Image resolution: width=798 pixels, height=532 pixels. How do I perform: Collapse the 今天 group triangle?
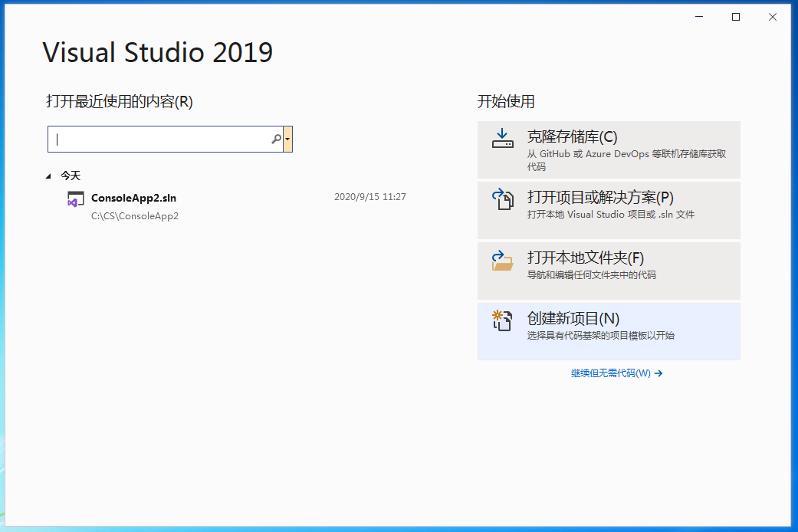click(x=48, y=176)
